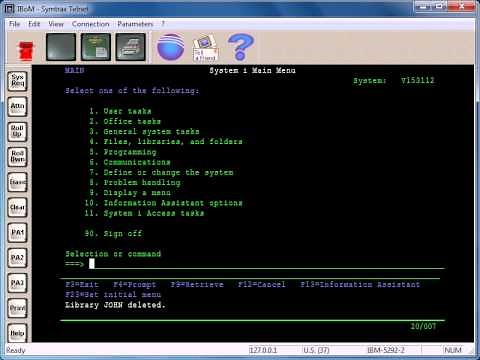Click menu option 9. Display a menu
The width and height of the screenshot is (480, 360).
(130, 193)
